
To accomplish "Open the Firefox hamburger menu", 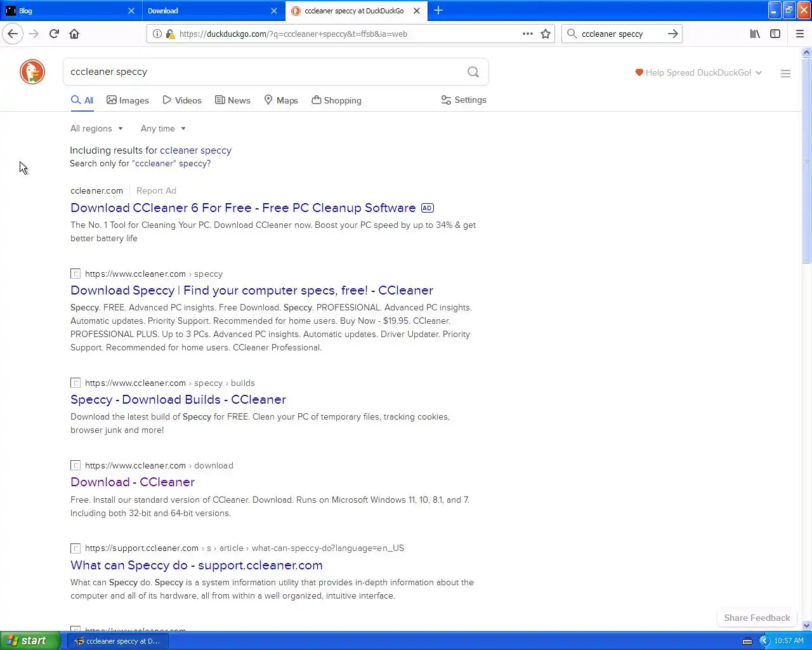I will tap(800, 34).
